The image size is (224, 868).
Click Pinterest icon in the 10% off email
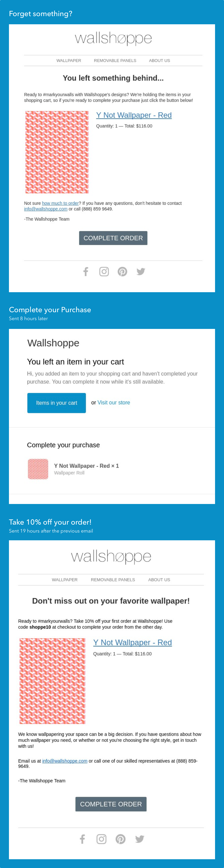[x=120, y=839]
